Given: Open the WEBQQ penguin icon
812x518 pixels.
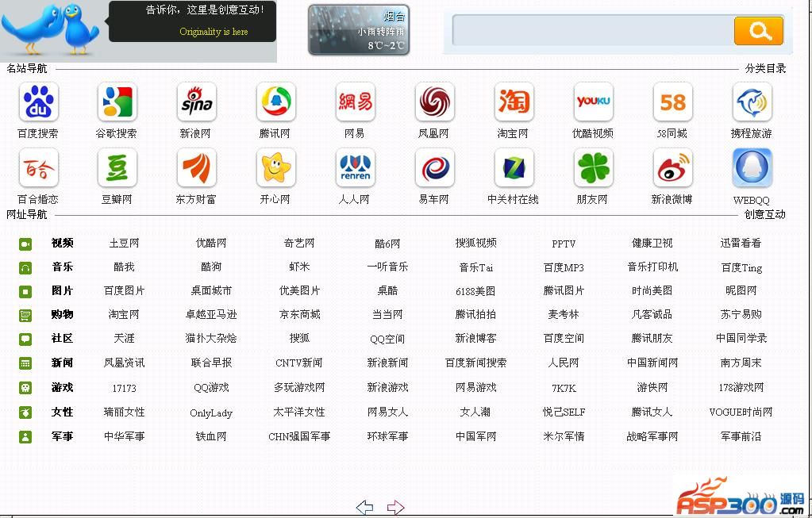Looking at the screenshot, I should [x=752, y=167].
